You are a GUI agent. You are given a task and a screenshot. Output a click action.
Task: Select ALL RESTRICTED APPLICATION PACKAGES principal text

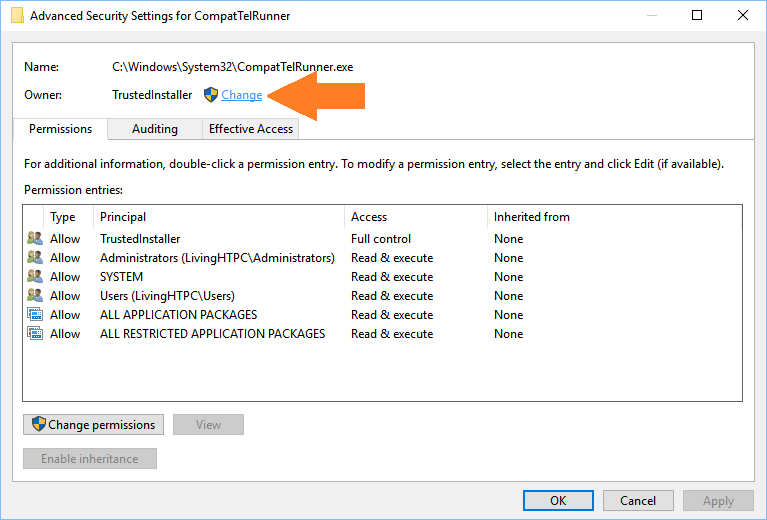click(x=212, y=334)
